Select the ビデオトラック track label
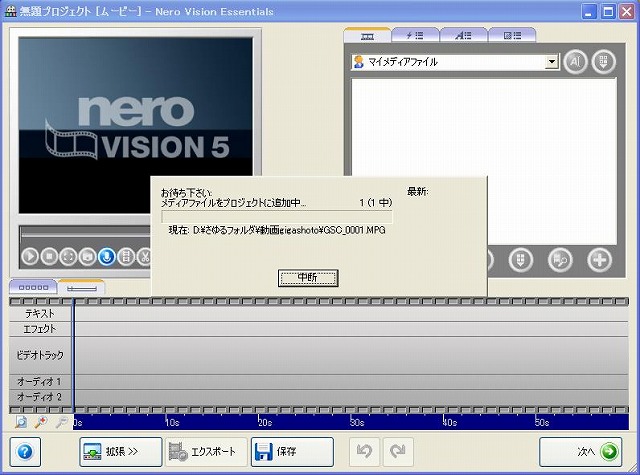Image resolution: width=640 pixels, height=475 pixels. 40,355
